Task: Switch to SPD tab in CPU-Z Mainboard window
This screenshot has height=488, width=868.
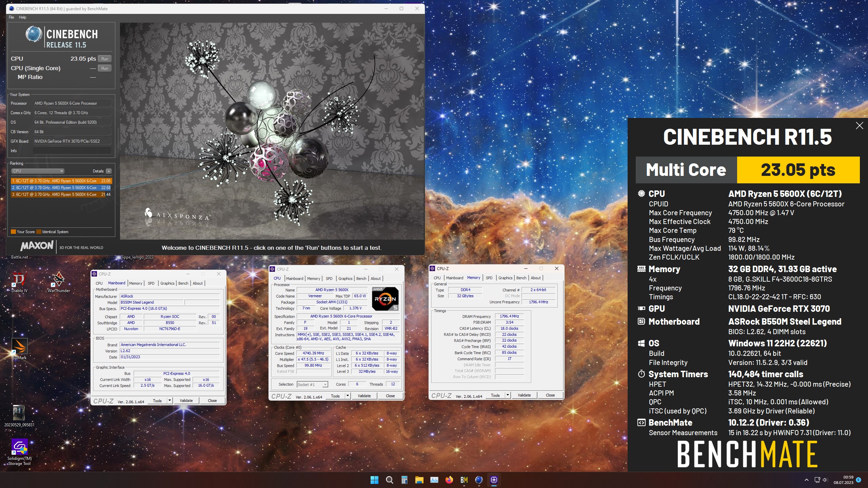Action: click(151, 283)
